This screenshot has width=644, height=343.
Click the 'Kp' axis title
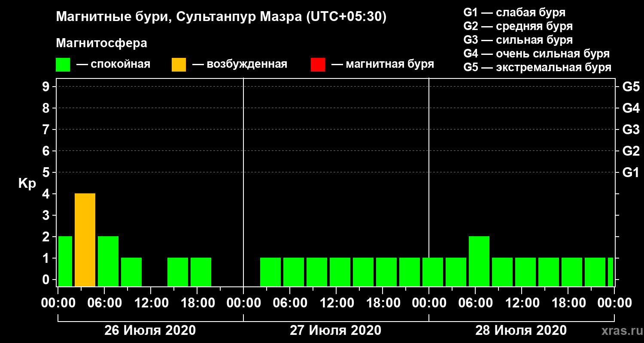pos(27,184)
